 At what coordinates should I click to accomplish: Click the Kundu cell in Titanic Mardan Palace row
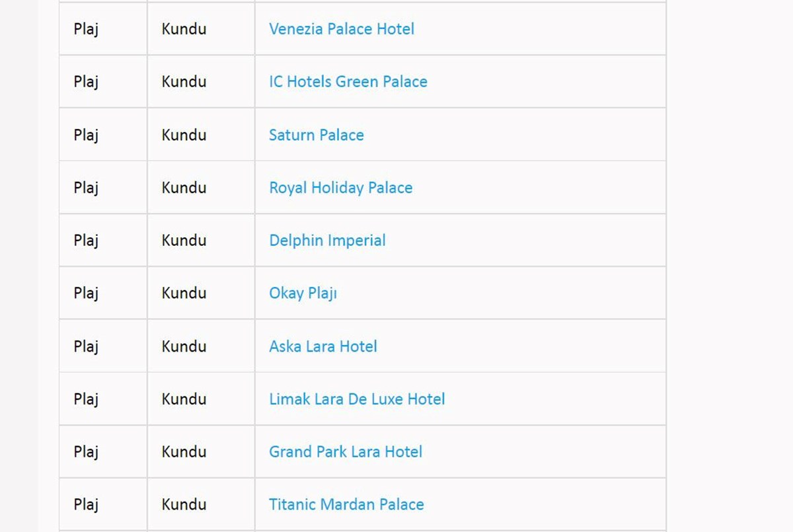(x=201, y=505)
